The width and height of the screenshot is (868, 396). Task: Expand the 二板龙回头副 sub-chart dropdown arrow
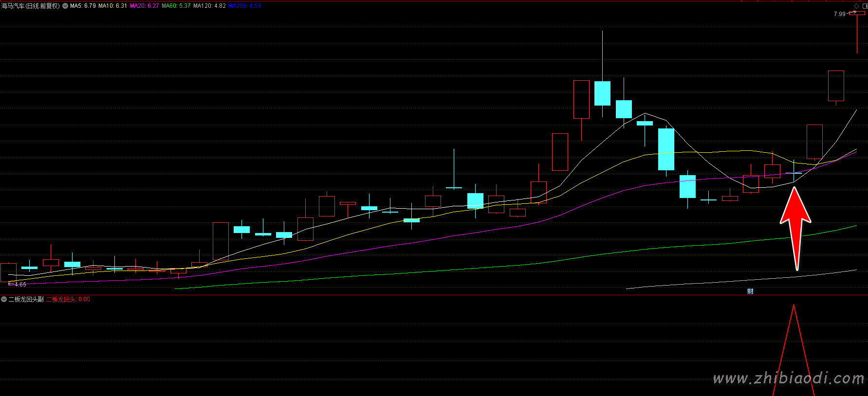click(x=4, y=299)
